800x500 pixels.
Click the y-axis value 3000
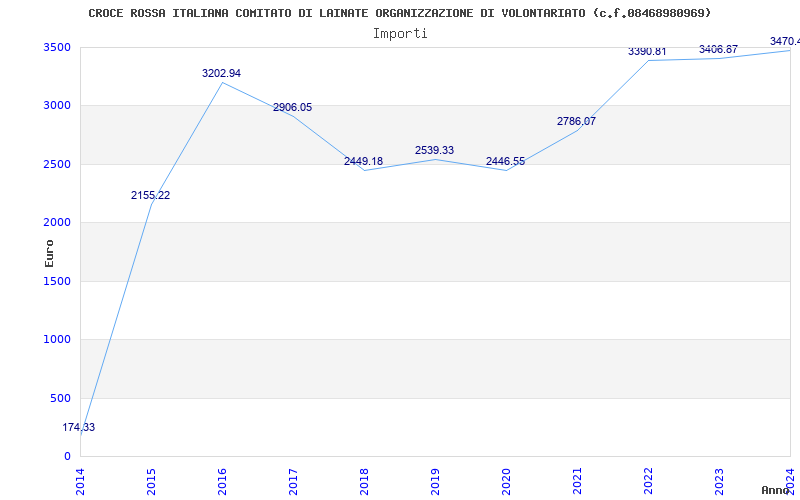coord(57,106)
